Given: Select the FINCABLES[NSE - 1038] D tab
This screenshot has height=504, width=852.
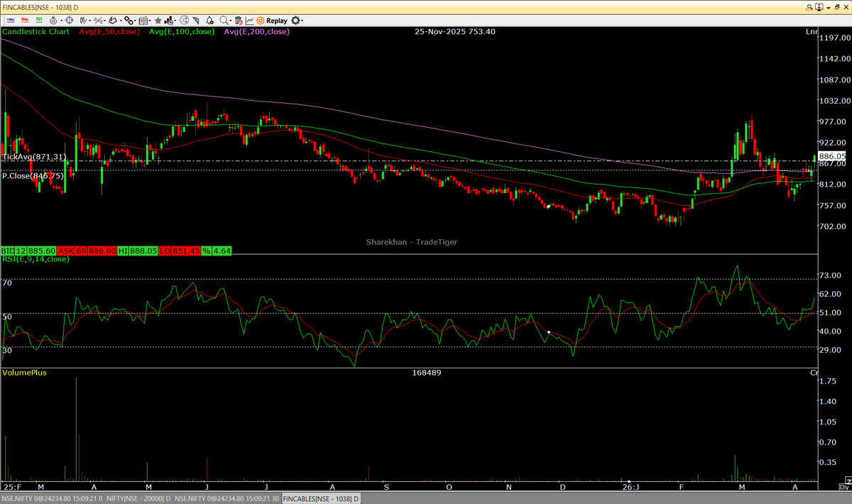Looking at the screenshot, I should [322, 498].
